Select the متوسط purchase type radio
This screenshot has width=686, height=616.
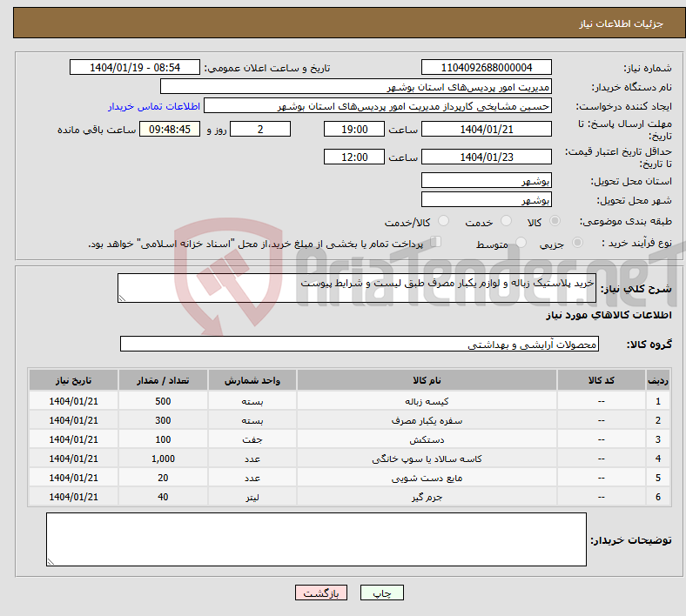520,244
